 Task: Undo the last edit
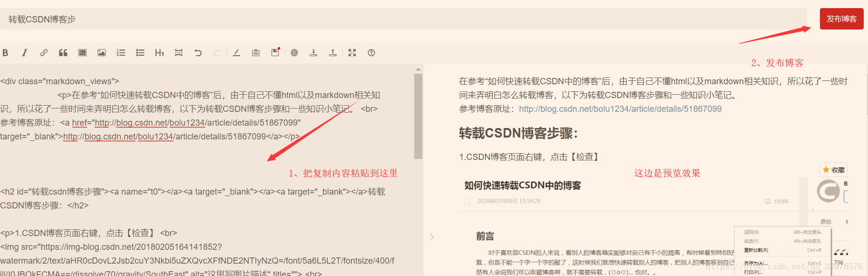tap(198, 53)
